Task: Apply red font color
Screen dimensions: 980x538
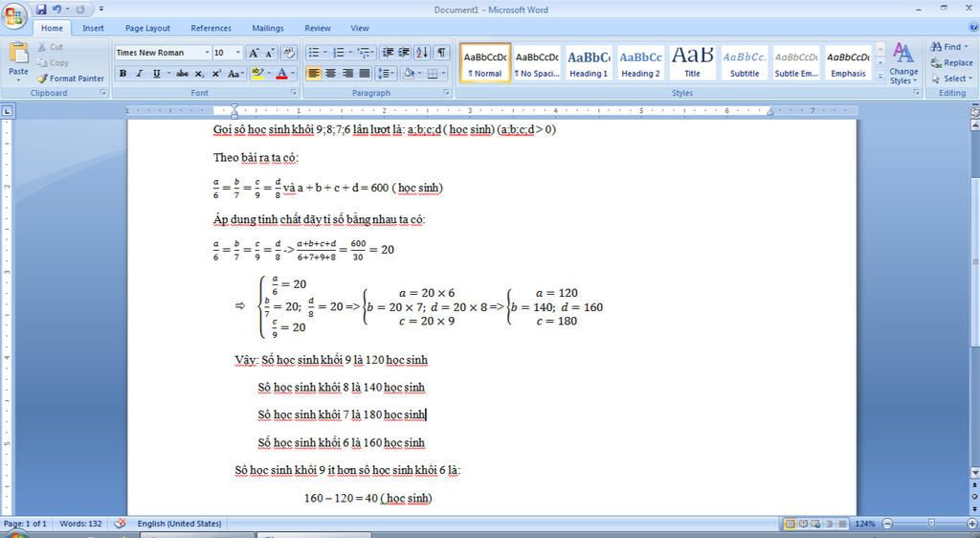Action: (x=281, y=74)
